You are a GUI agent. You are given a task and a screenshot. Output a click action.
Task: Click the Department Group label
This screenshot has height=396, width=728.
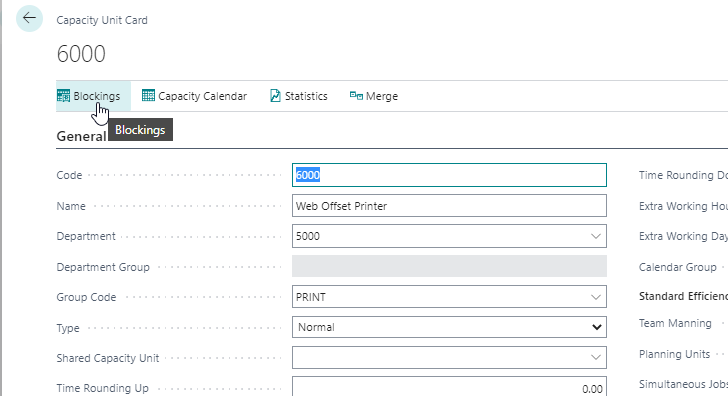click(x=103, y=267)
